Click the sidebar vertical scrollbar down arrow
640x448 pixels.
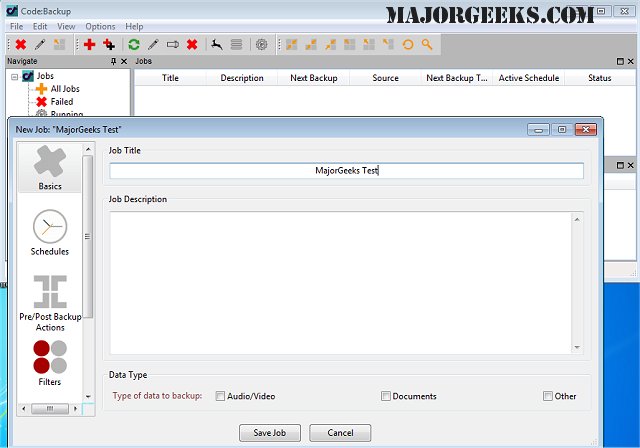88,396
